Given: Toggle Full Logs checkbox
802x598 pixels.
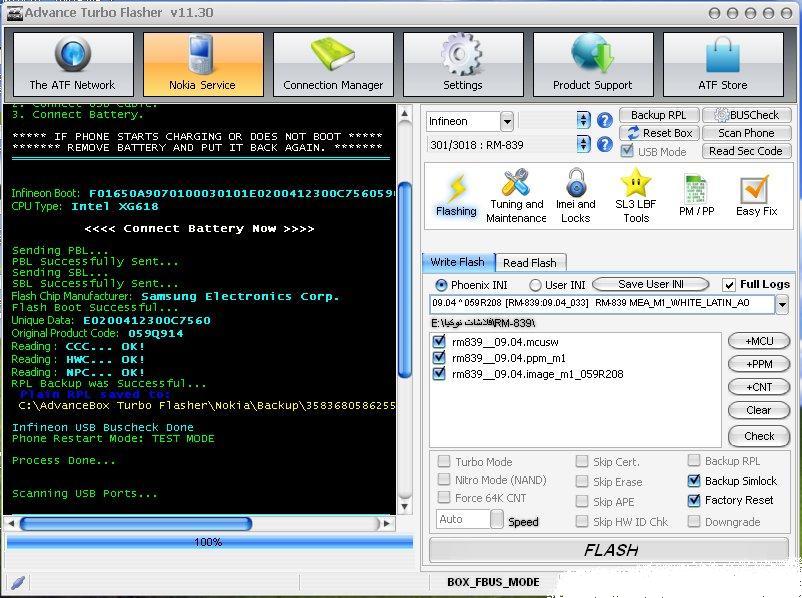Looking at the screenshot, I should coord(728,284).
